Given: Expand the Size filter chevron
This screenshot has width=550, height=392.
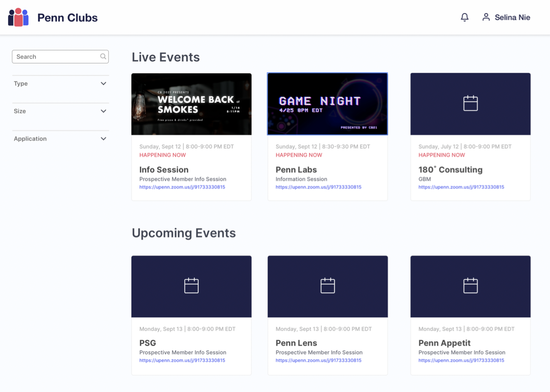Looking at the screenshot, I should 104,111.
